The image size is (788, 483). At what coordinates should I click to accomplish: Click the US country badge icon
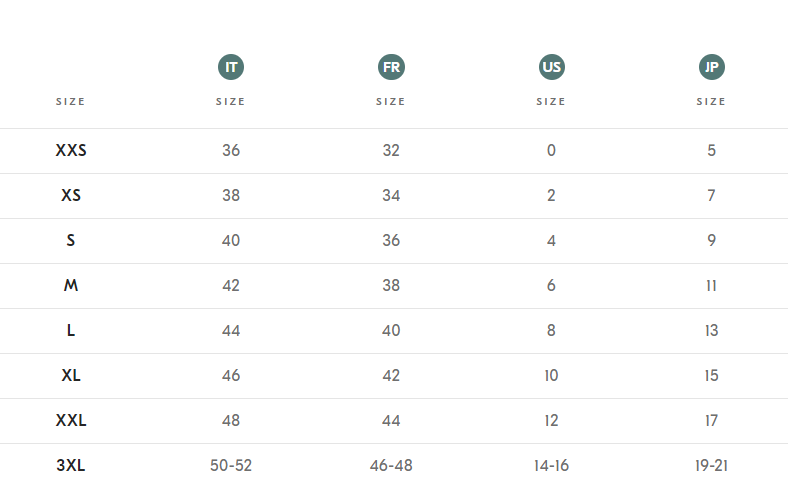tap(551, 68)
